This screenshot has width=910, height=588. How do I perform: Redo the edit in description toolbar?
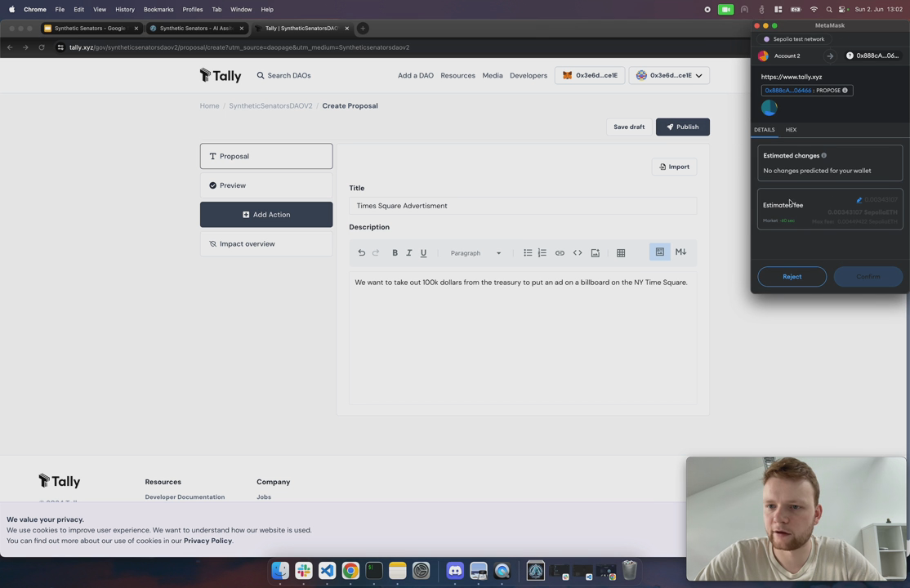[x=376, y=252]
